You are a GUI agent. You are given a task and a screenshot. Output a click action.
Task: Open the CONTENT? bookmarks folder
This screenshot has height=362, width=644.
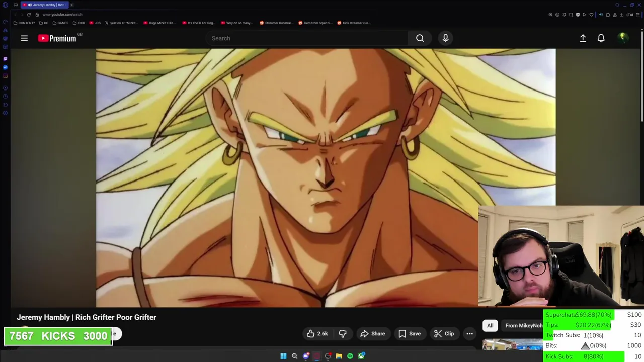point(24,23)
